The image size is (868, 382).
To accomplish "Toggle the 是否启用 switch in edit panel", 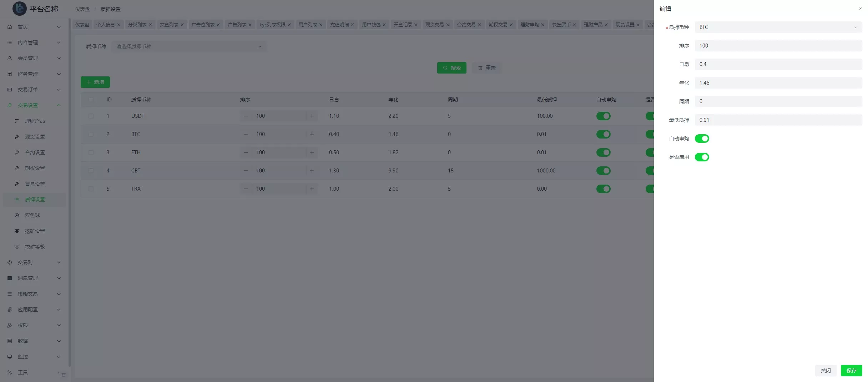I will [x=702, y=157].
